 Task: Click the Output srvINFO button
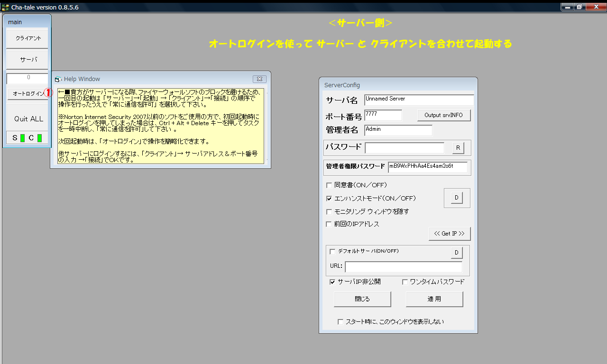click(x=443, y=115)
